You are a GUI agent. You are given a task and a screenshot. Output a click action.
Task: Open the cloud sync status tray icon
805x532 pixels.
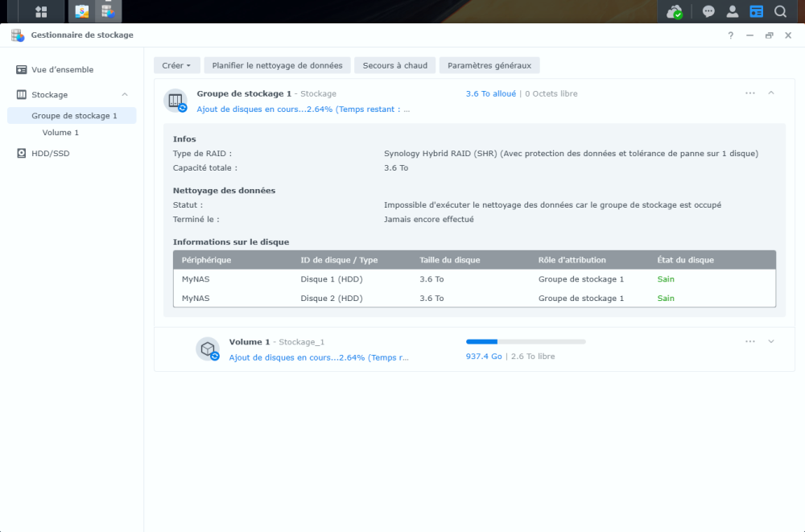coord(674,11)
